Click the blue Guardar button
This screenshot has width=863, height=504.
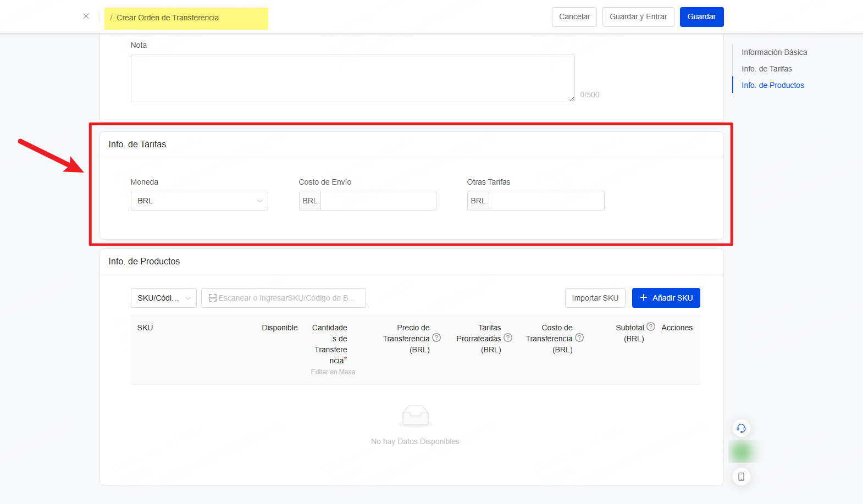point(701,17)
